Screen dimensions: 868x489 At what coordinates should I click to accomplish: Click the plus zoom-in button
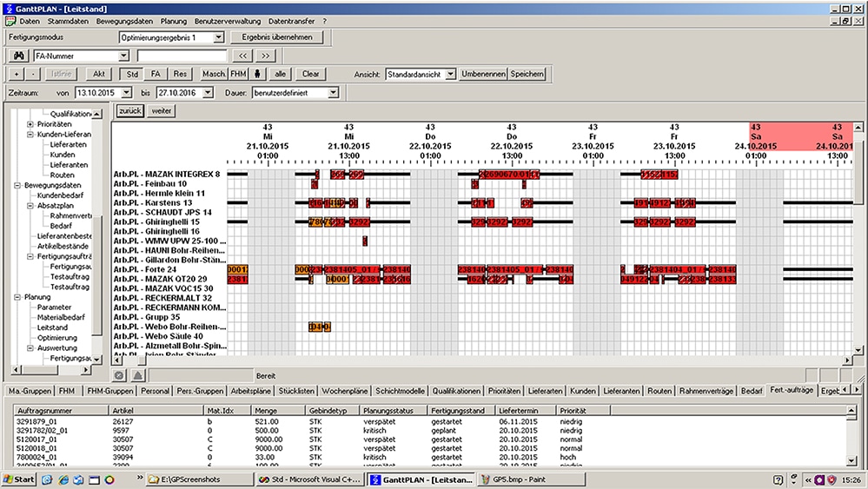pos(17,74)
